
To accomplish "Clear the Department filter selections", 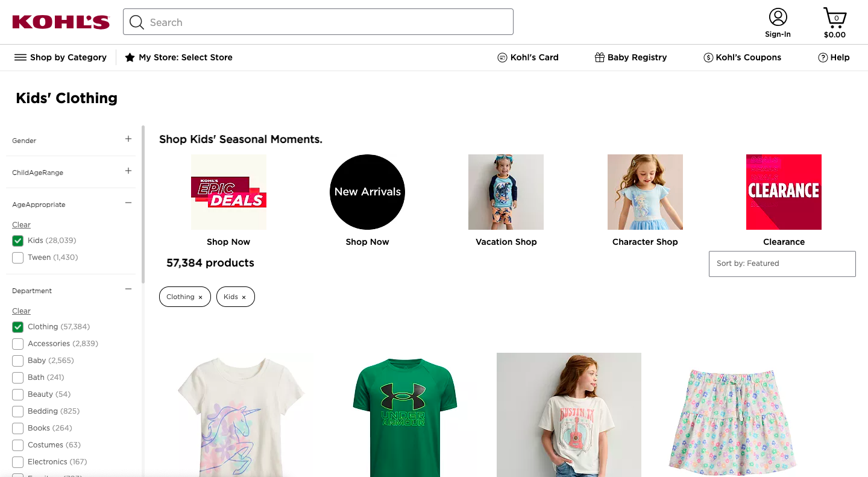I will (x=21, y=311).
